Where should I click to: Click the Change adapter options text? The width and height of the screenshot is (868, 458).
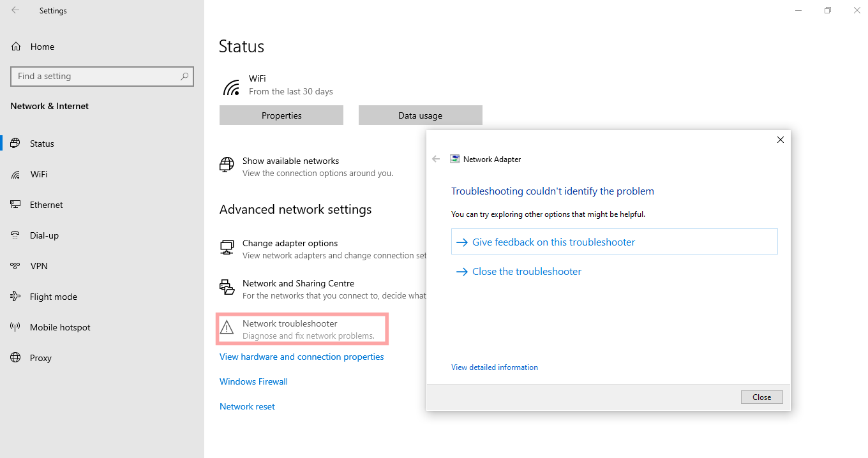coord(290,243)
